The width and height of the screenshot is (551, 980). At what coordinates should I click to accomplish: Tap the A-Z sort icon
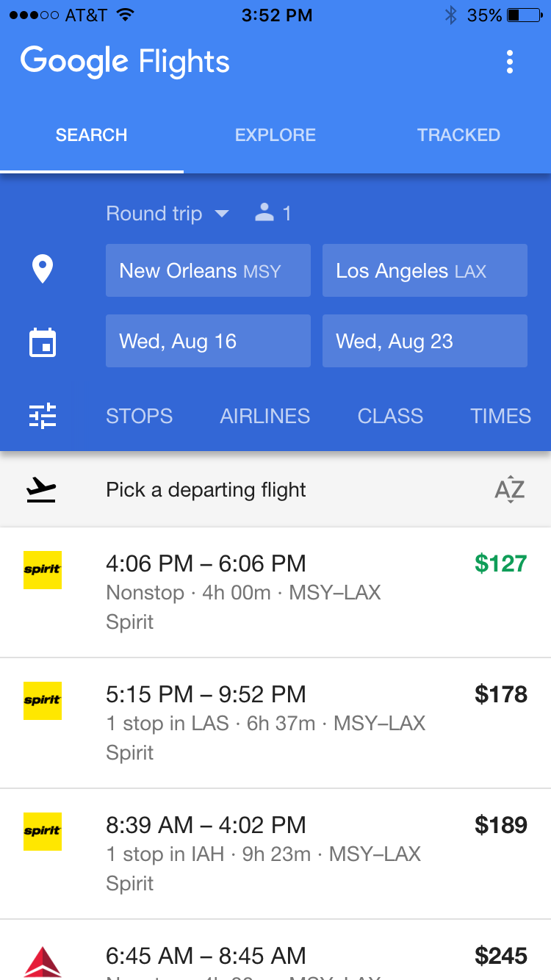[x=509, y=490]
